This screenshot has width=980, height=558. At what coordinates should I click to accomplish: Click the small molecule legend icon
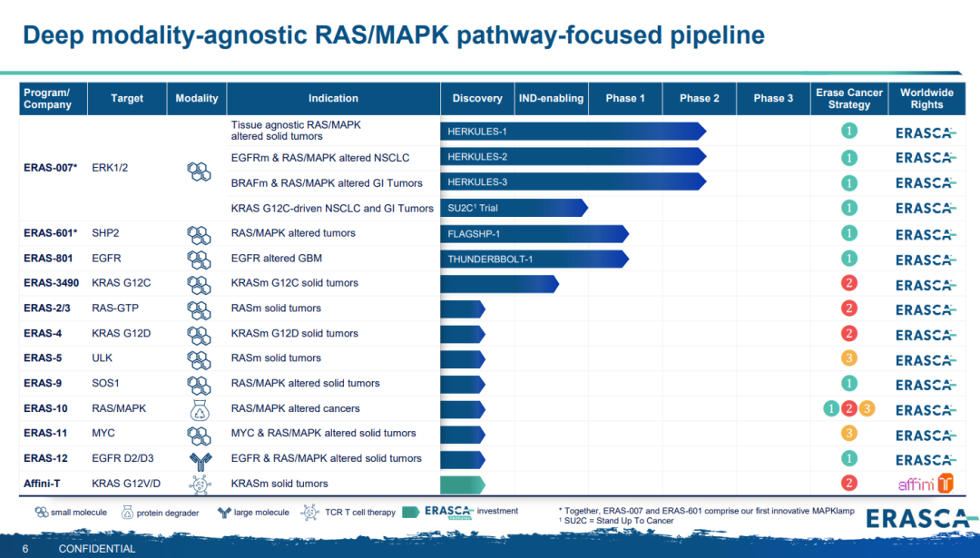pyautogui.click(x=42, y=513)
